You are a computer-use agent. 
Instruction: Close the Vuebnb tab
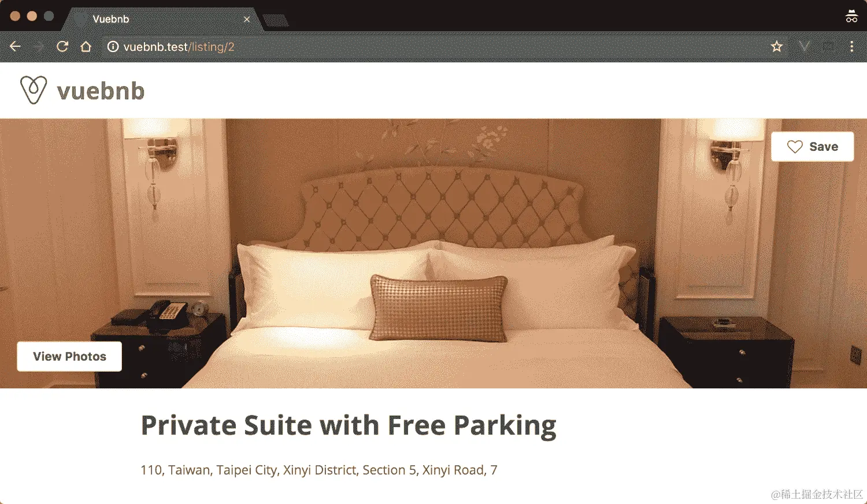(x=247, y=19)
